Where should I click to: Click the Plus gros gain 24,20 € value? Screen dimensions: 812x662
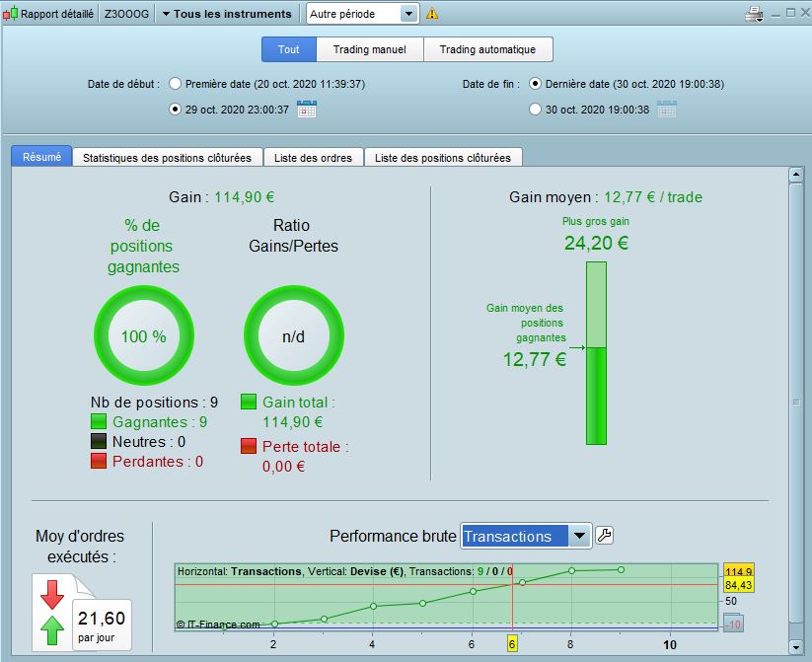tap(596, 243)
